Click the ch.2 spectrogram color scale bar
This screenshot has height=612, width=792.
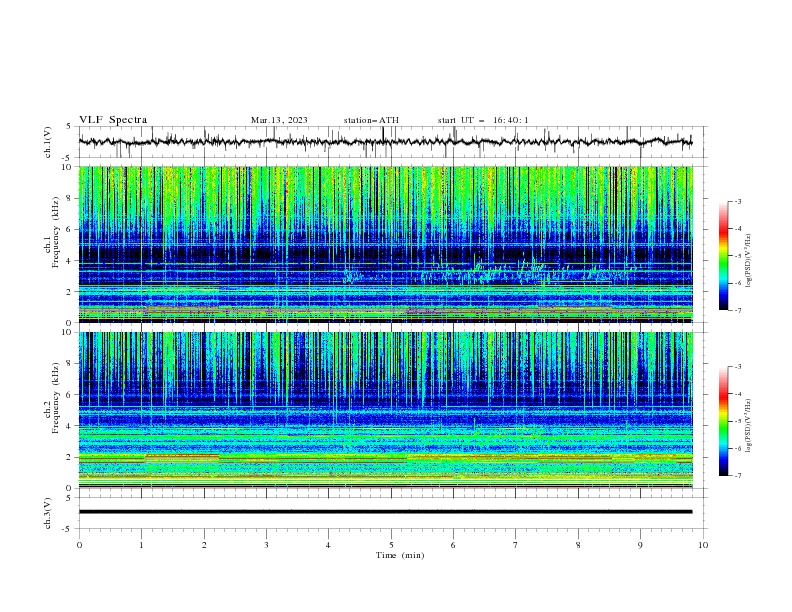click(723, 421)
